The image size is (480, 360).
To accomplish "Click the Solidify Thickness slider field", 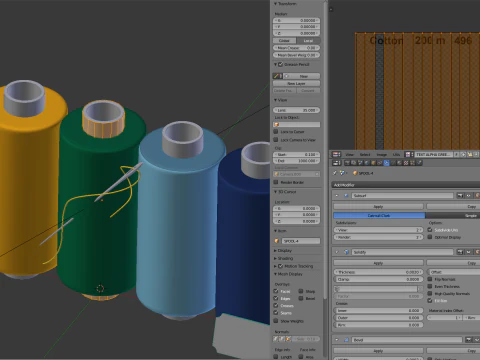I will [378, 272].
